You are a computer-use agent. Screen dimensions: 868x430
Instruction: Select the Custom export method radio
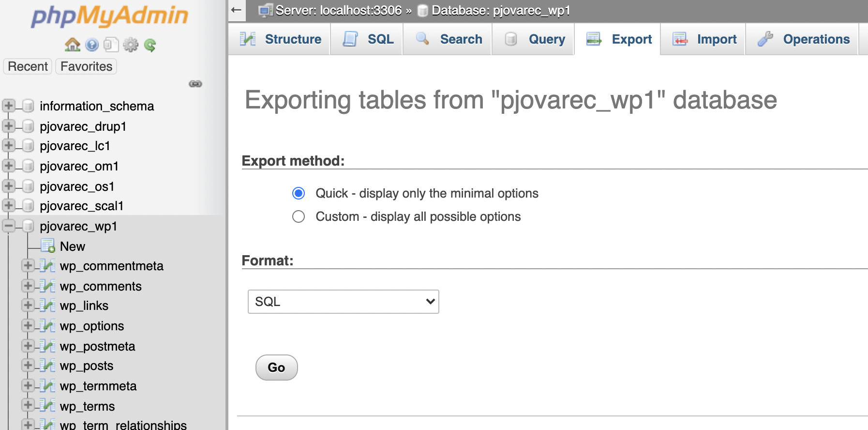click(x=299, y=216)
